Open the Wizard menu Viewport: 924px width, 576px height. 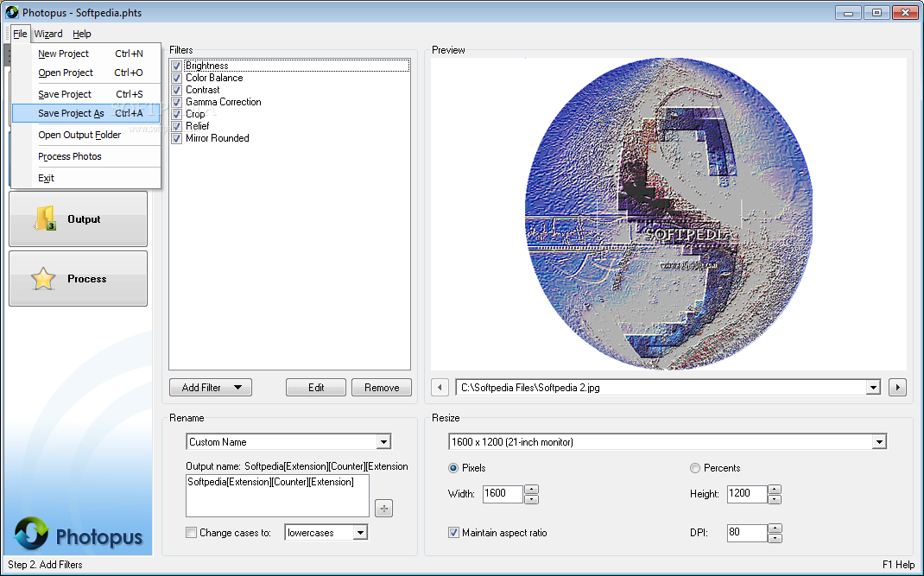48,34
